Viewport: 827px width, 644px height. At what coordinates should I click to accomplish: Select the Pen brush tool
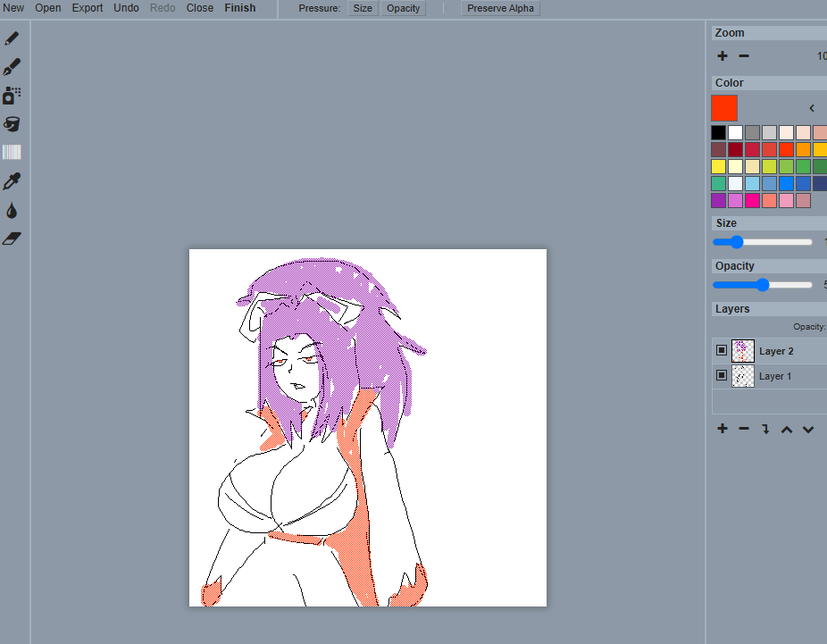coord(12,67)
